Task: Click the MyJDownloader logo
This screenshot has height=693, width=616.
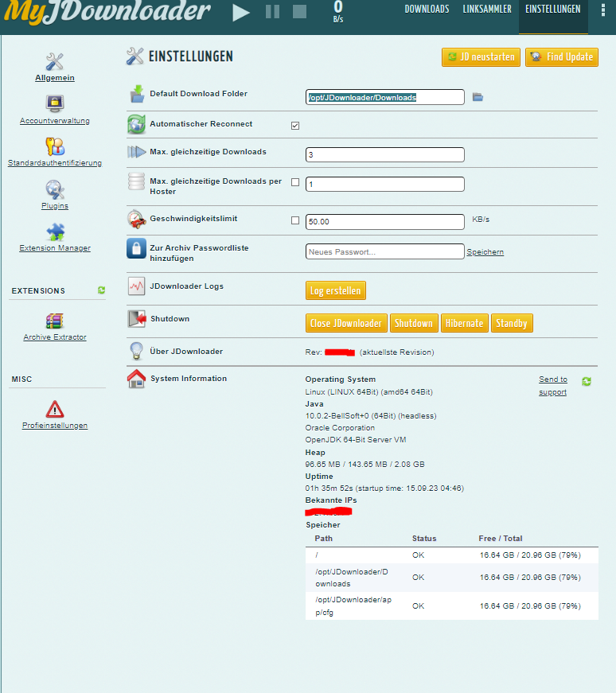Action: pyautogui.click(x=107, y=11)
